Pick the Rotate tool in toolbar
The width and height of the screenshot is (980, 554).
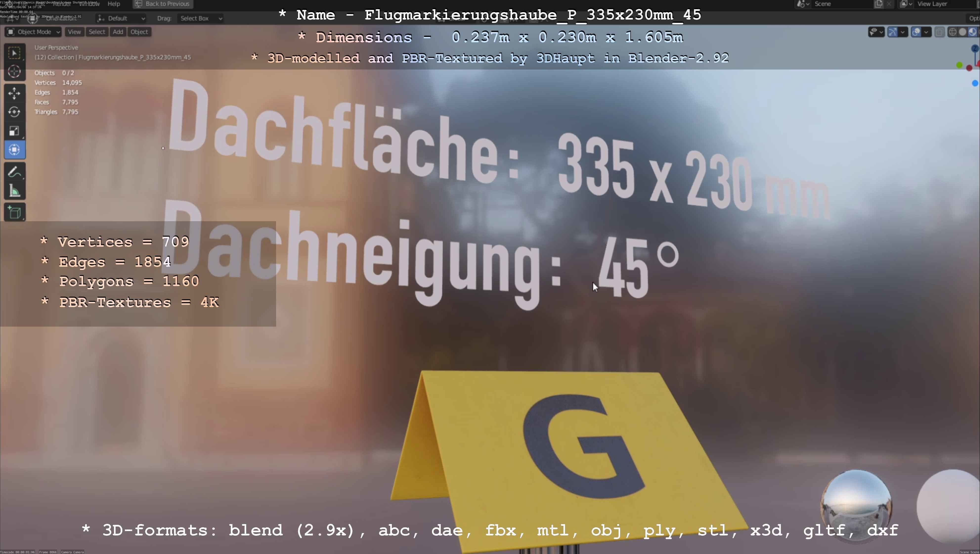14,112
